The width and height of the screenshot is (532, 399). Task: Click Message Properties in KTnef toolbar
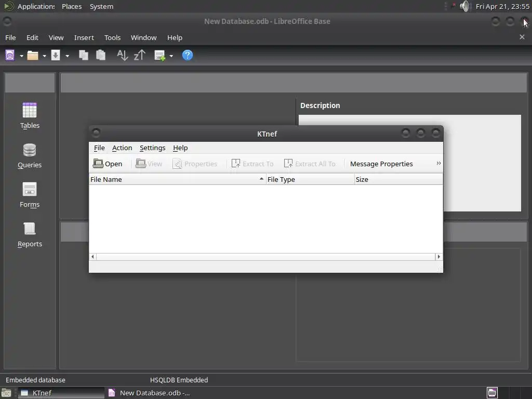[381, 164]
